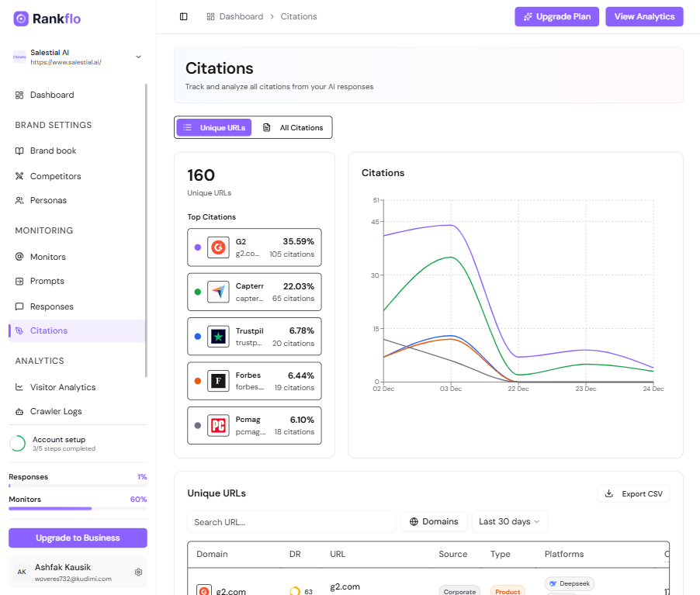Open profile settings via the gear icon

(x=138, y=572)
